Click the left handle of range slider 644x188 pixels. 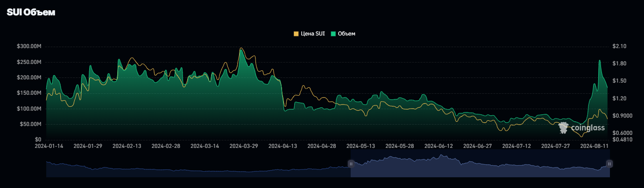(x=351, y=164)
